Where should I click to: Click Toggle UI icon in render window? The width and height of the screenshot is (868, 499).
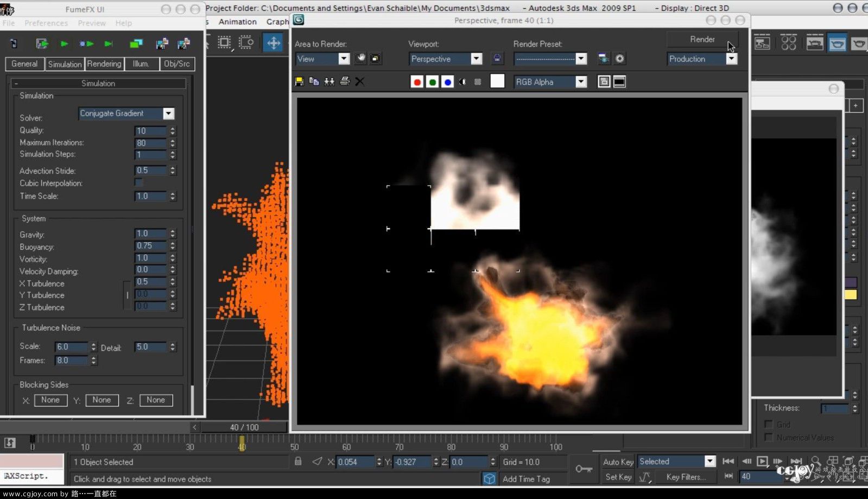pyautogui.click(x=619, y=81)
